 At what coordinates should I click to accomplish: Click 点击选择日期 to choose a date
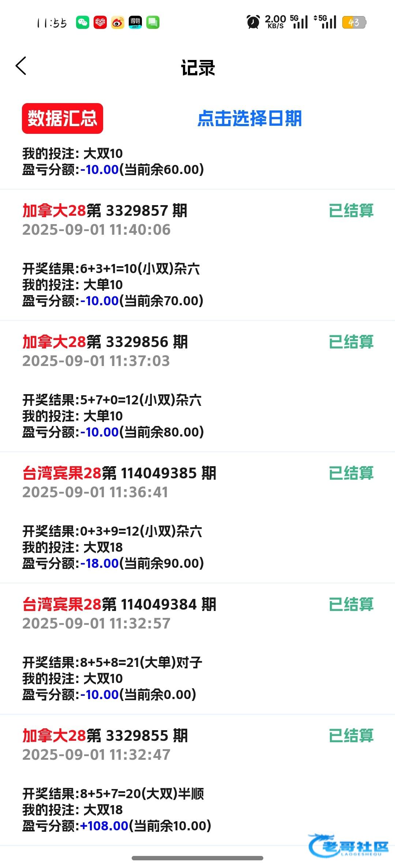point(249,118)
